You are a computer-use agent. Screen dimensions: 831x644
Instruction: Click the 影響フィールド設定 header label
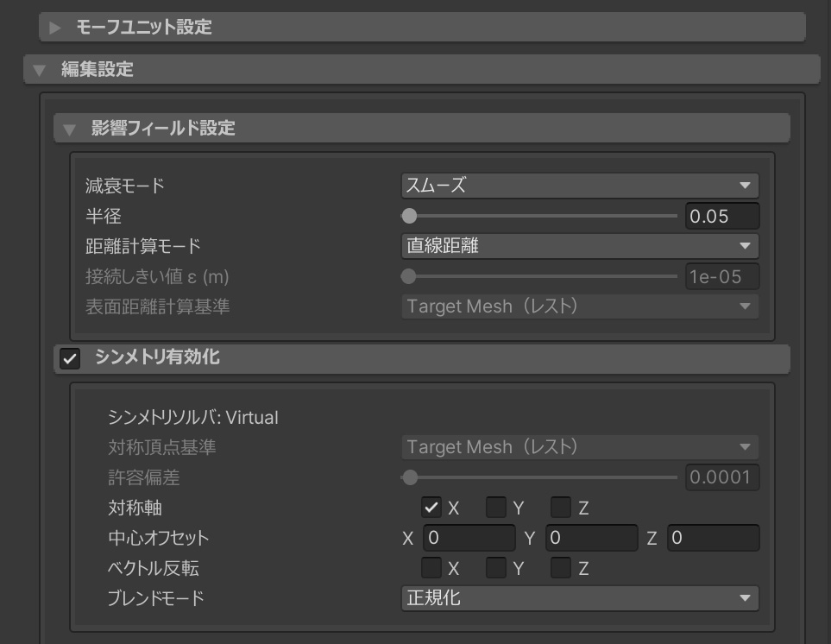point(163,129)
